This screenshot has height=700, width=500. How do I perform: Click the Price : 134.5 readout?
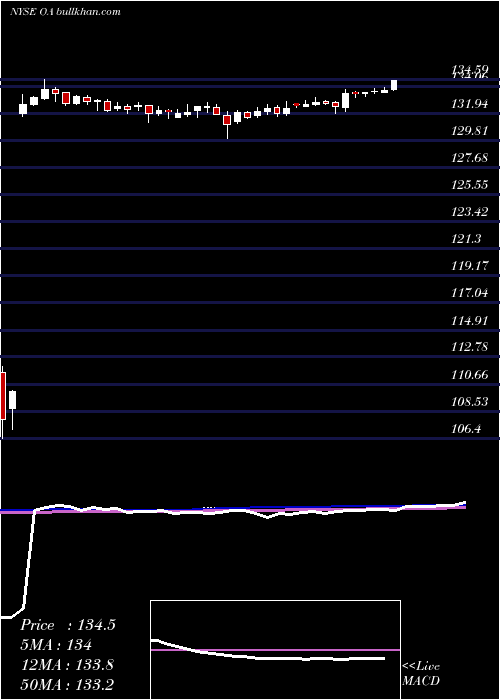pyautogui.click(x=68, y=625)
